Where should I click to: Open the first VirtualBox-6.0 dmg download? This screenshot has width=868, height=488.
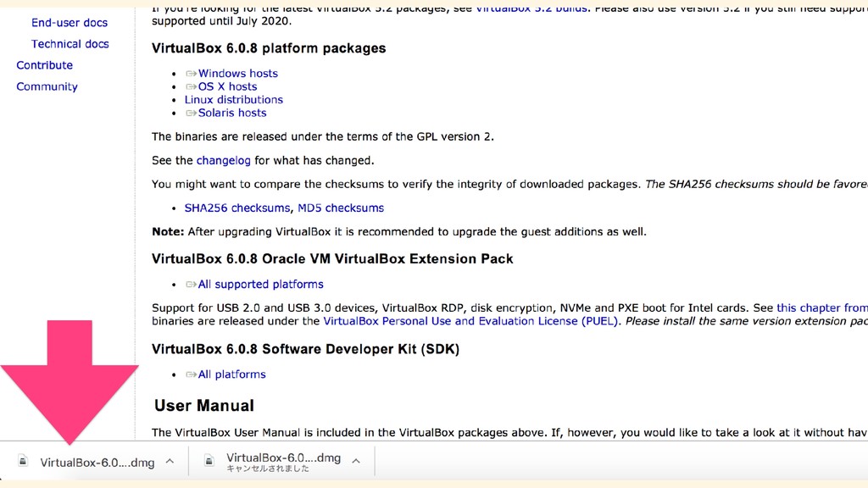97,463
